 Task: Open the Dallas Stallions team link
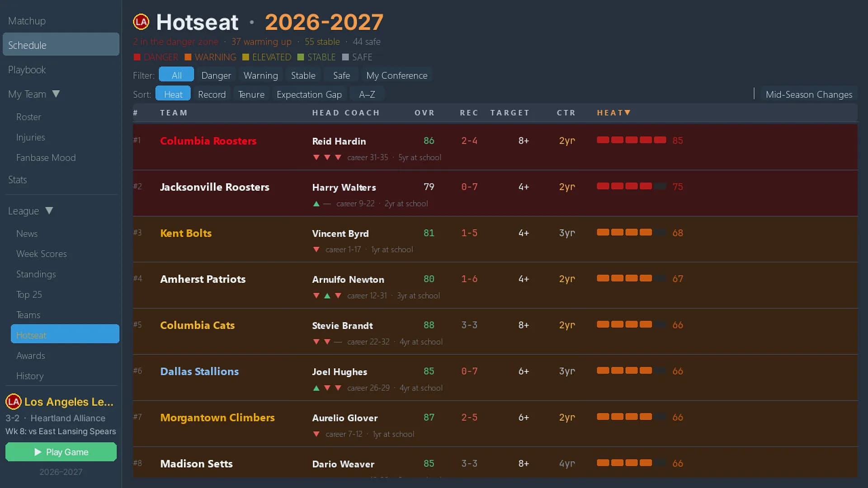199,371
